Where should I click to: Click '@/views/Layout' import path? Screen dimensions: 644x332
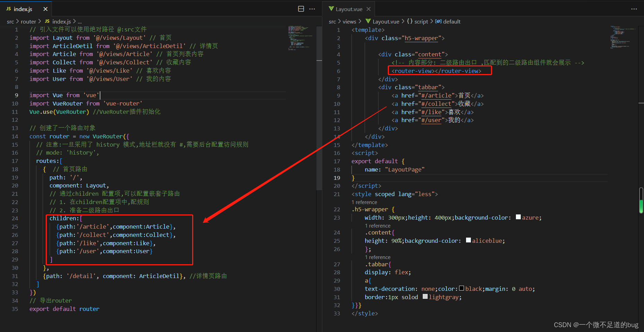pos(119,38)
